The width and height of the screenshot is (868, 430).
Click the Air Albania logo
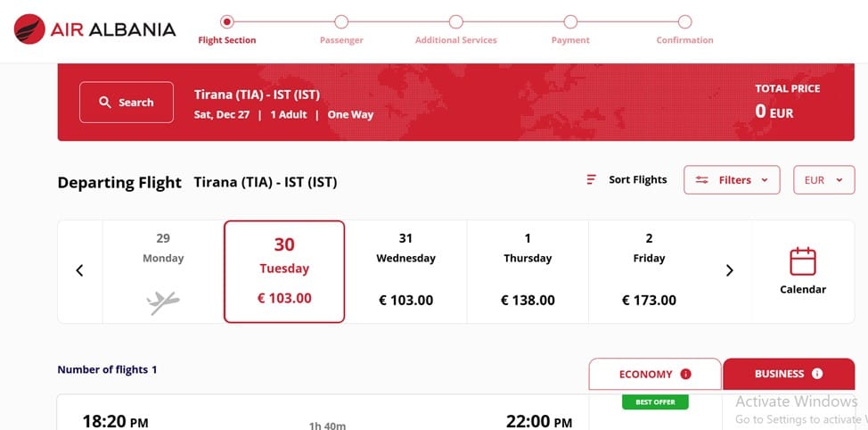coord(94,29)
